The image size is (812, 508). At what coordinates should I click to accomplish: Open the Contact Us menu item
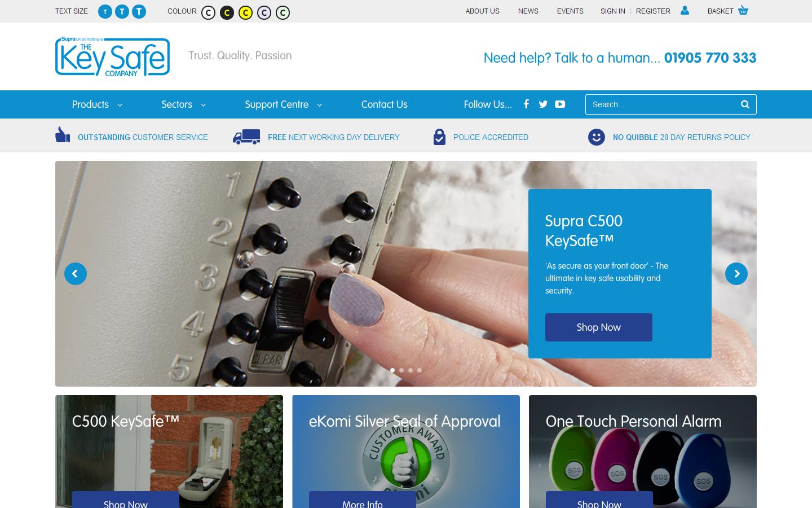pos(384,104)
